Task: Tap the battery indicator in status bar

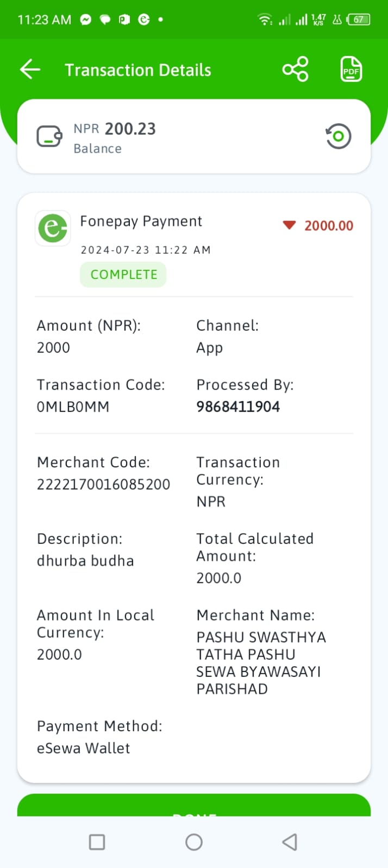Action: pos(359,20)
